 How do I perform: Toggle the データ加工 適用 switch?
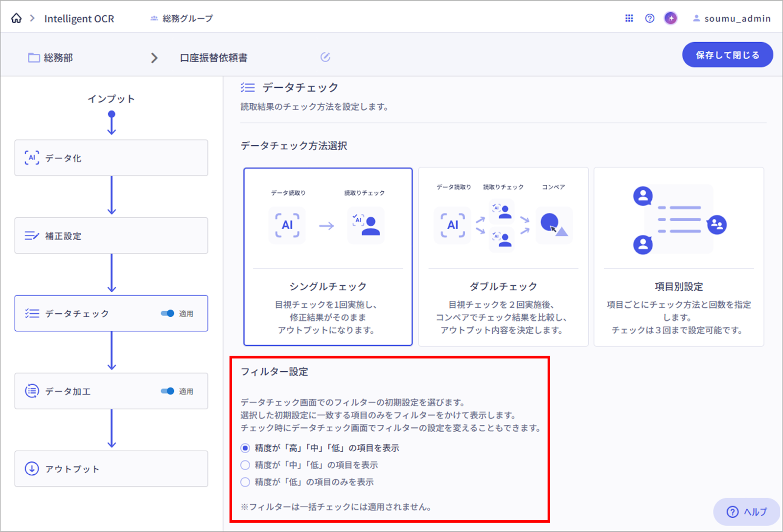coord(167,391)
